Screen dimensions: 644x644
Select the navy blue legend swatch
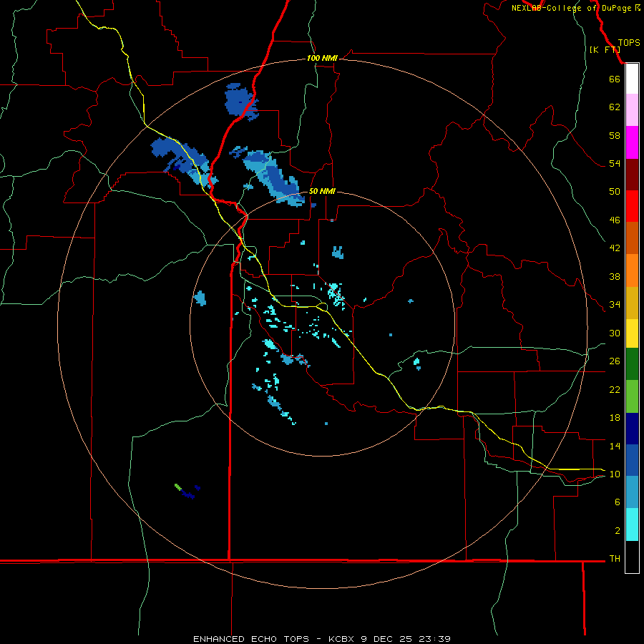tap(632, 429)
